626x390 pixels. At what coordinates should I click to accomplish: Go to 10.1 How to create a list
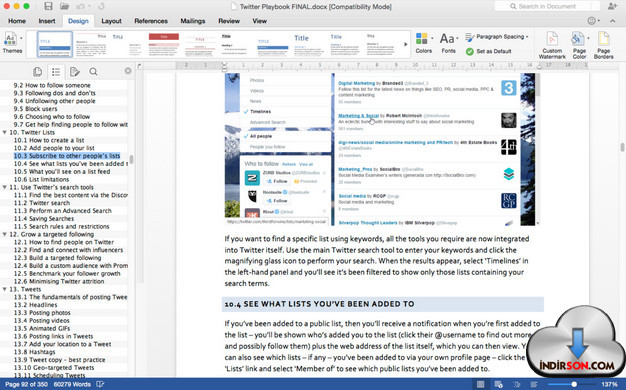pyautogui.click(x=49, y=140)
